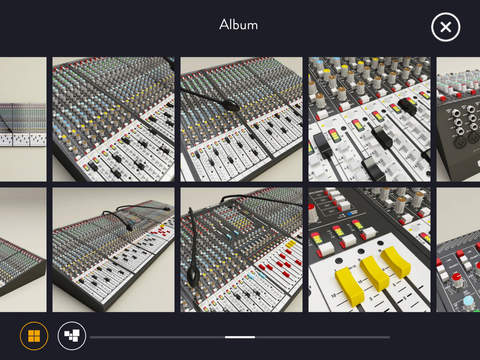Open the low-angle mixer side view thumbnail

coord(113,250)
